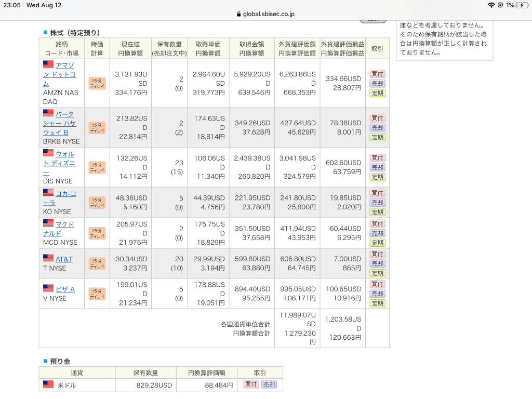This screenshot has height=399, width=532.
Task: Tap the lock icon in address bar
Action: click(239, 14)
